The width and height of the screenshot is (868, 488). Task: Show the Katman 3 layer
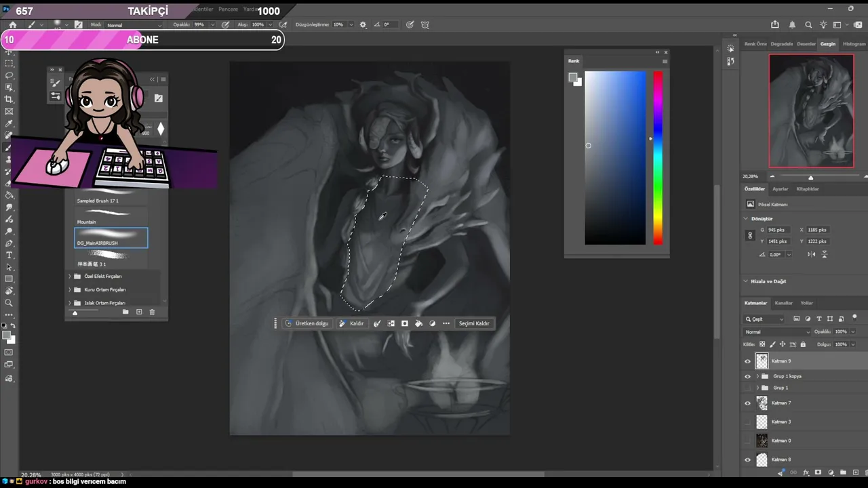coord(747,422)
